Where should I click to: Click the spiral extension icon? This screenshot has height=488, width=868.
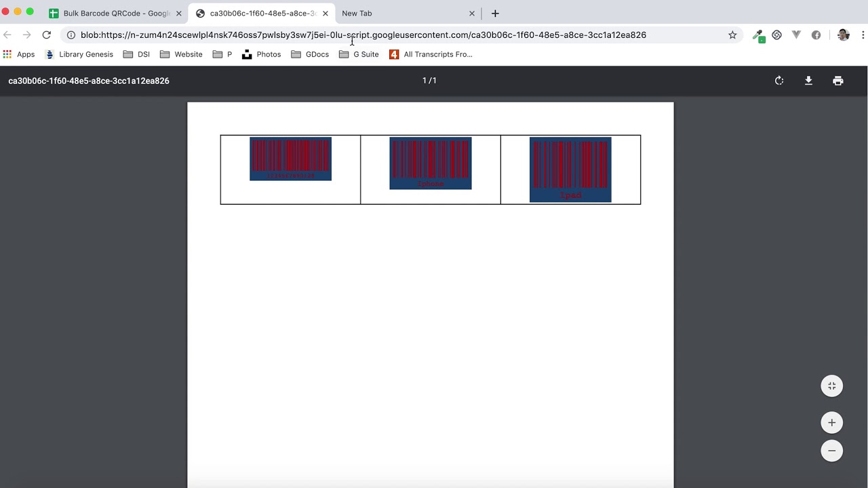click(777, 35)
